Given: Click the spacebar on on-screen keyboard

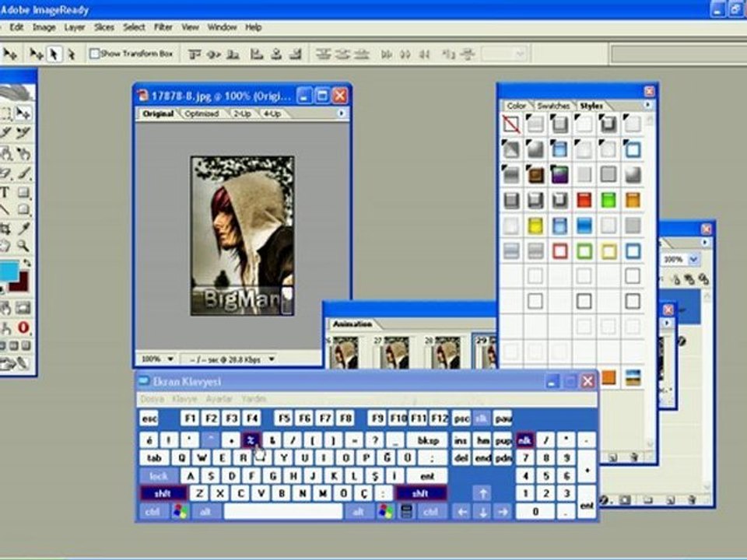Looking at the screenshot, I should [283, 512].
